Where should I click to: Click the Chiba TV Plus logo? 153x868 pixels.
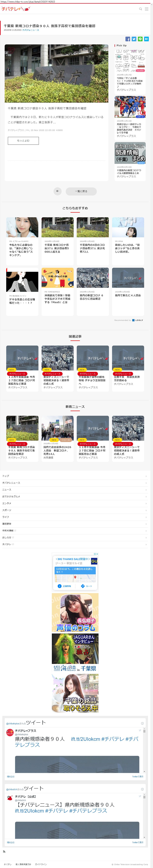click(x=16, y=9)
